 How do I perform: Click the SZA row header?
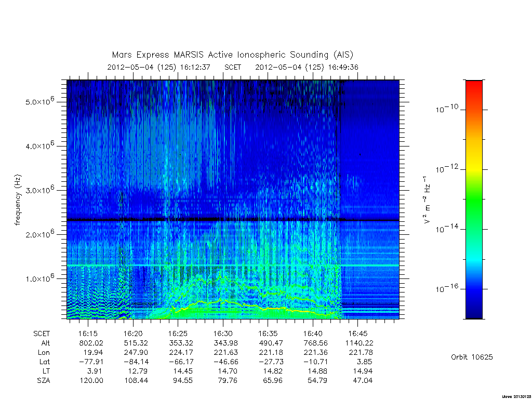click(x=44, y=380)
